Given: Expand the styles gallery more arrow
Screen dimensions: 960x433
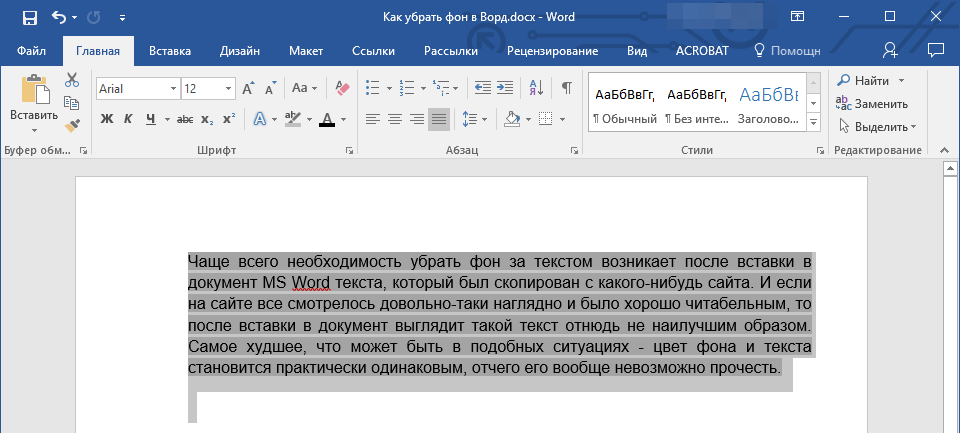Looking at the screenshot, I should click(814, 122).
